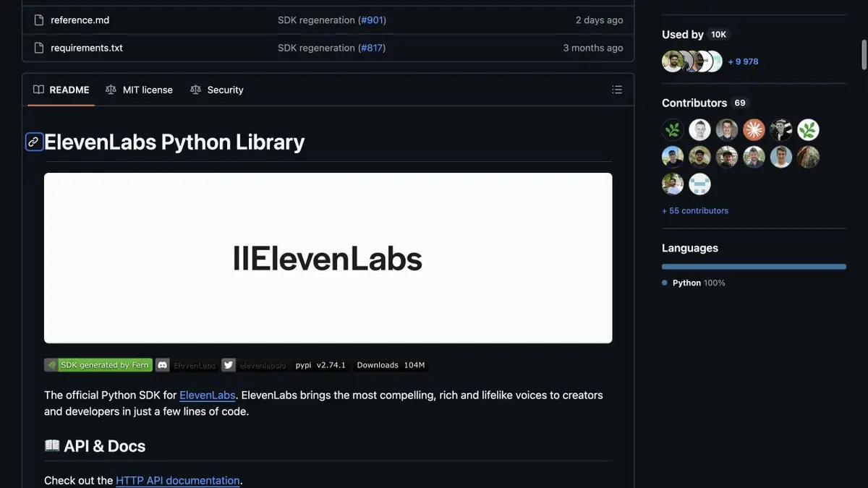Click the ElevenLabs Python Library heading
Screen dimensions: 868x488
coord(174,142)
